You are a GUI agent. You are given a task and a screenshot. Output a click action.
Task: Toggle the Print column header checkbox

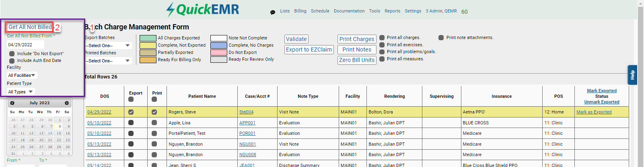pos(154,99)
